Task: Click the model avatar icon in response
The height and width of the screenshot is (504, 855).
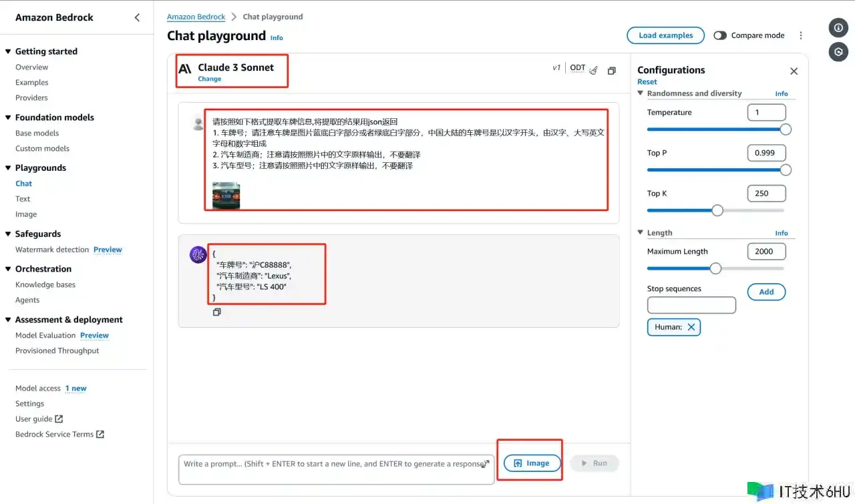Action: tap(198, 254)
